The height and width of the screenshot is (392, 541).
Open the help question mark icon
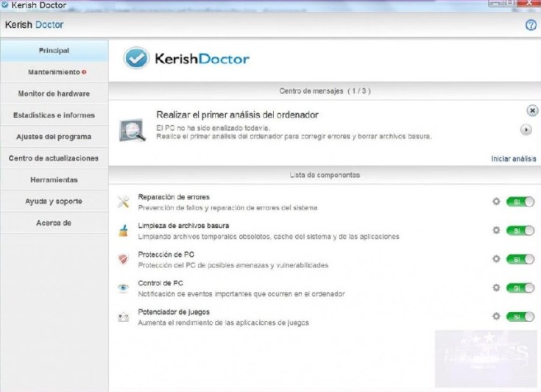point(531,25)
